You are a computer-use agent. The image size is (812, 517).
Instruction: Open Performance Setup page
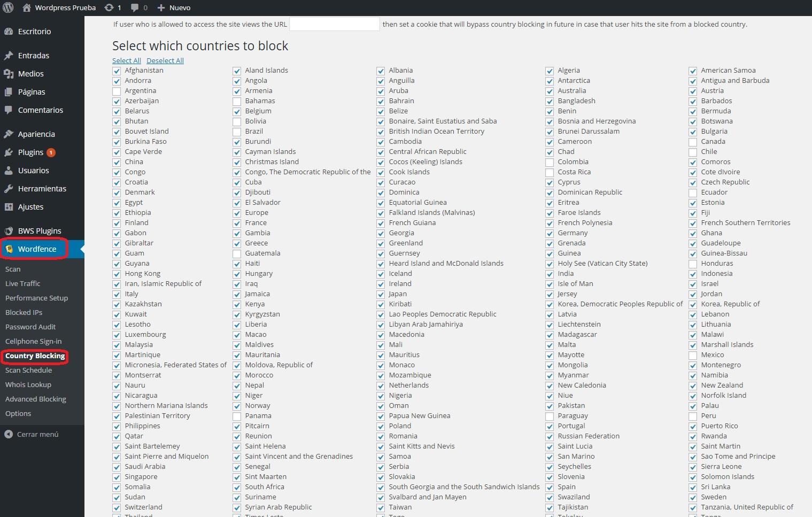pyautogui.click(x=37, y=298)
